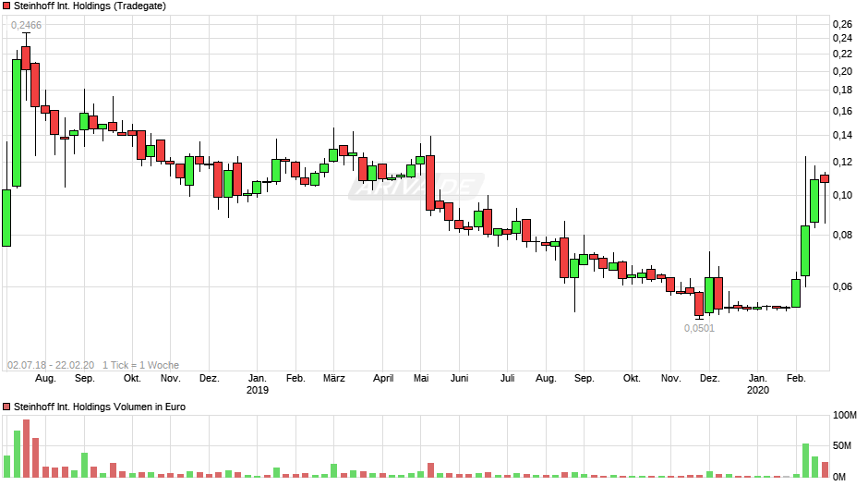
Task: Click the 0,24 price axis label
Action: [x=842, y=38]
